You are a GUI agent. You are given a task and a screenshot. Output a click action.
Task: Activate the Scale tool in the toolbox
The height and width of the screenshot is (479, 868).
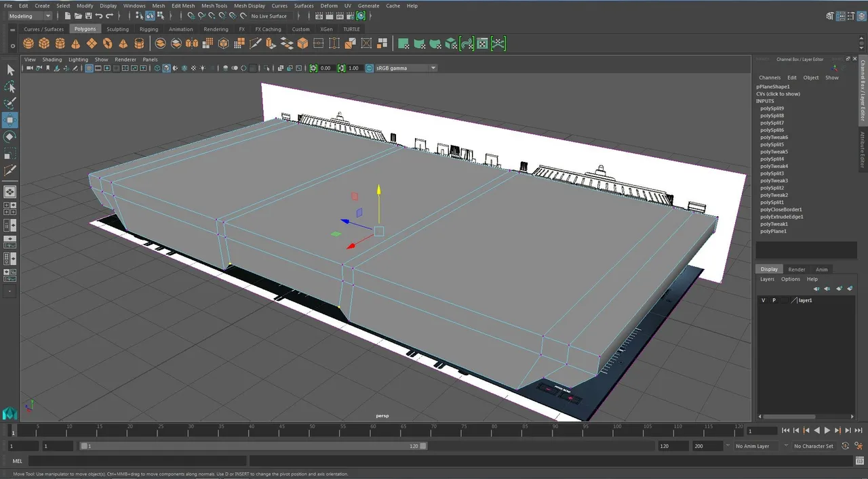[x=10, y=154]
